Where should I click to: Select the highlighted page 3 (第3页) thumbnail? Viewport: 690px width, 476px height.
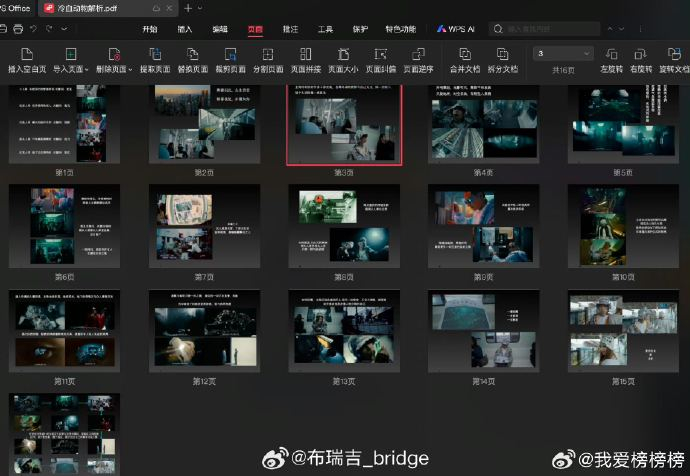click(x=344, y=124)
